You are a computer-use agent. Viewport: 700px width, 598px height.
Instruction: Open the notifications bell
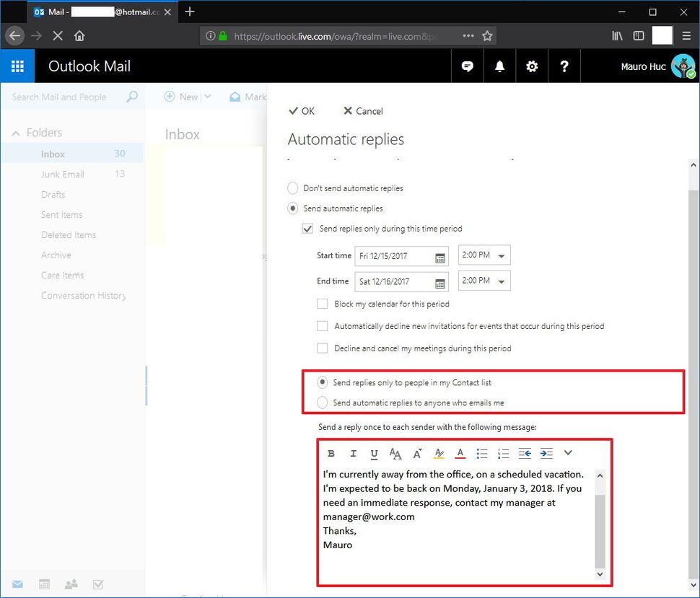click(499, 66)
